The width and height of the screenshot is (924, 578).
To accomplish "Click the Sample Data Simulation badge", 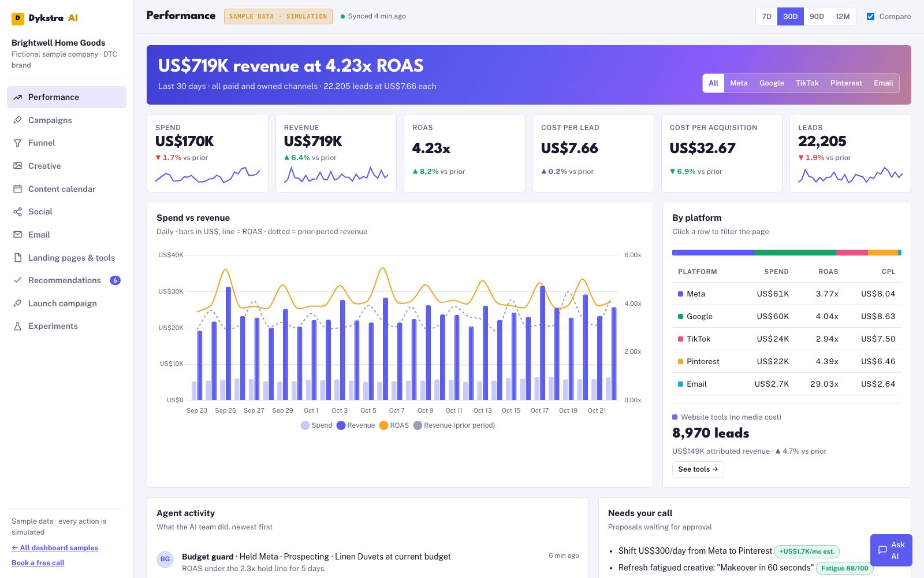I will pyautogui.click(x=278, y=16).
